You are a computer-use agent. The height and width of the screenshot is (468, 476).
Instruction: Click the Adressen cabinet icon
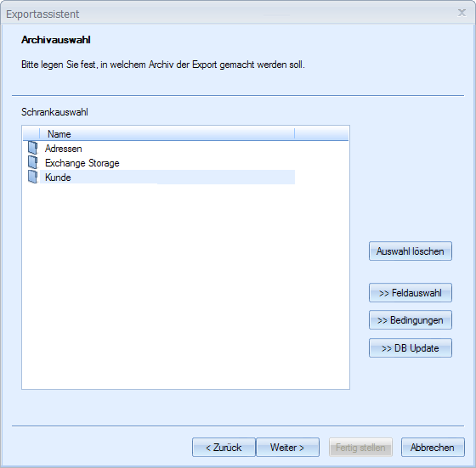[x=33, y=148]
